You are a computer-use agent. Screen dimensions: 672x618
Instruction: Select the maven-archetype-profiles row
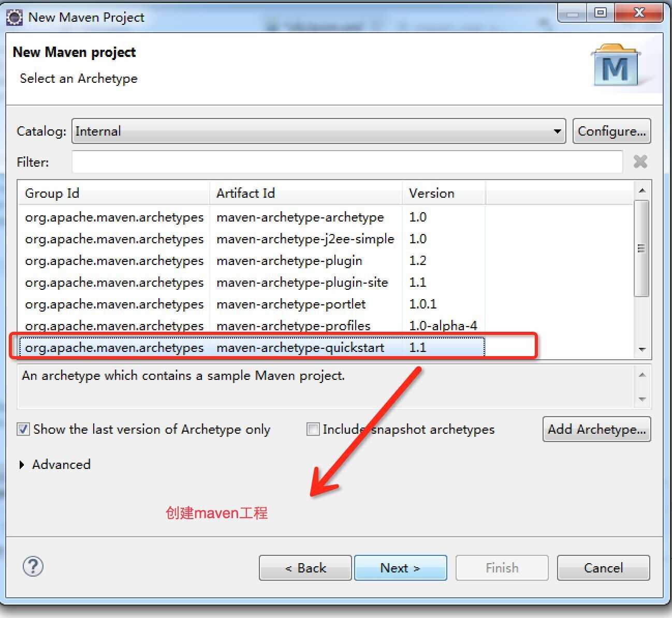pos(252,326)
